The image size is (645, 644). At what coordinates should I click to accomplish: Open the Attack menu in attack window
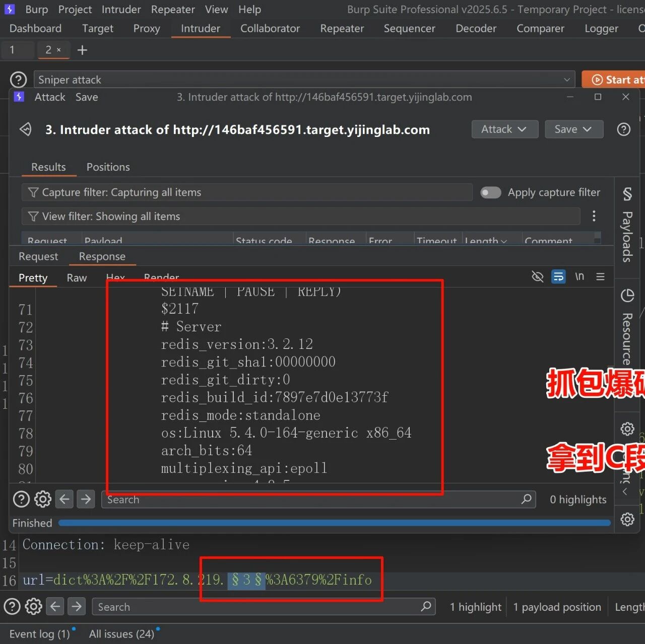tap(50, 97)
